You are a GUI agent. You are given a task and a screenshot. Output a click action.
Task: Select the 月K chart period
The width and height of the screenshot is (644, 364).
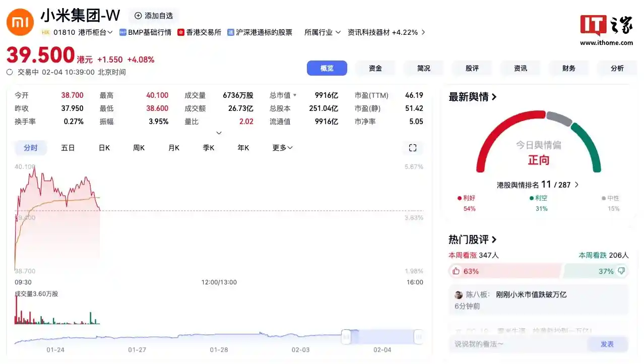174,148
